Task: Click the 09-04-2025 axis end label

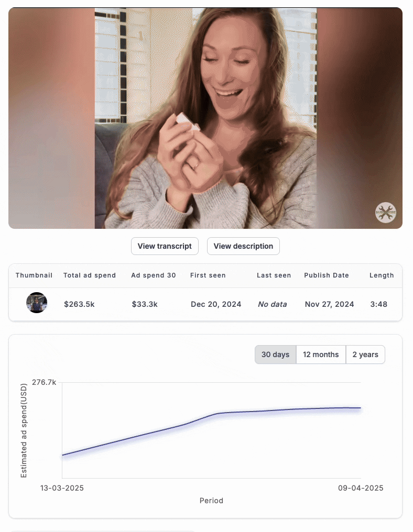Action: click(x=361, y=488)
